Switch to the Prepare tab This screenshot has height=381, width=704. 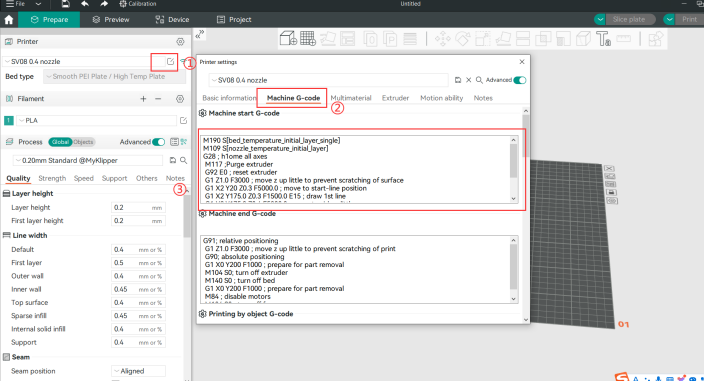pos(49,20)
